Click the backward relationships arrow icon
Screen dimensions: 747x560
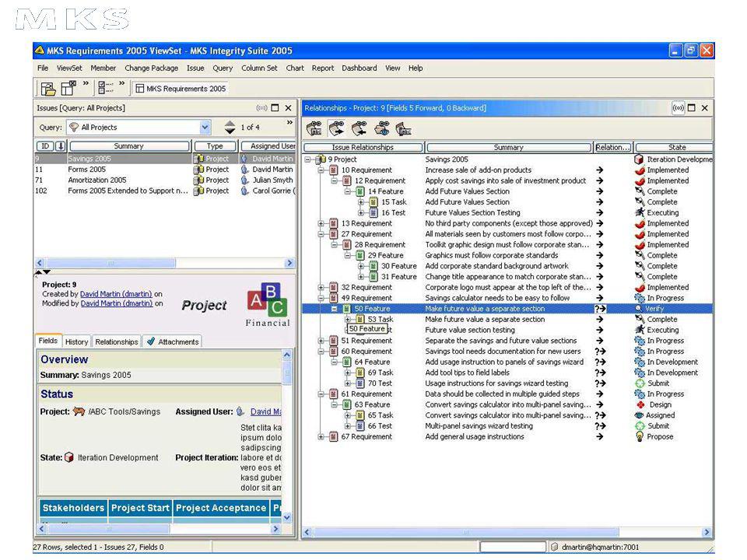[359, 128]
